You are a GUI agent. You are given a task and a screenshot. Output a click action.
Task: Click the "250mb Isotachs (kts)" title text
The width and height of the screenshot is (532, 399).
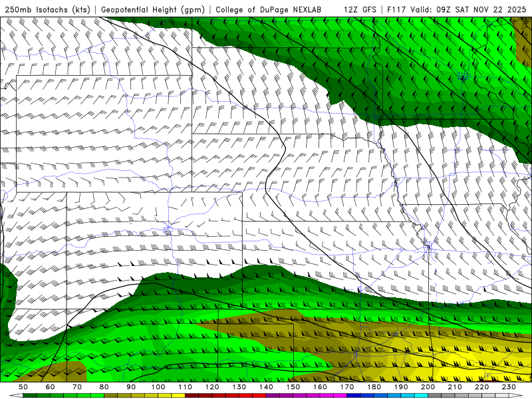(x=47, y=9)
